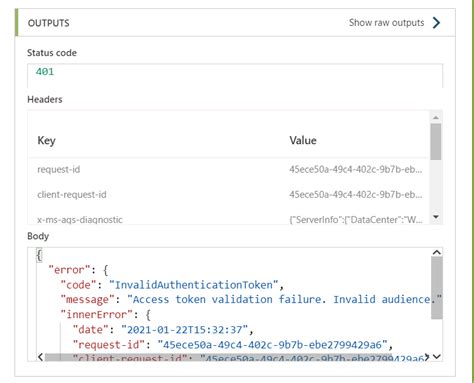
Task: Click Body pane scroll left arrow
Action: [40, 357]
